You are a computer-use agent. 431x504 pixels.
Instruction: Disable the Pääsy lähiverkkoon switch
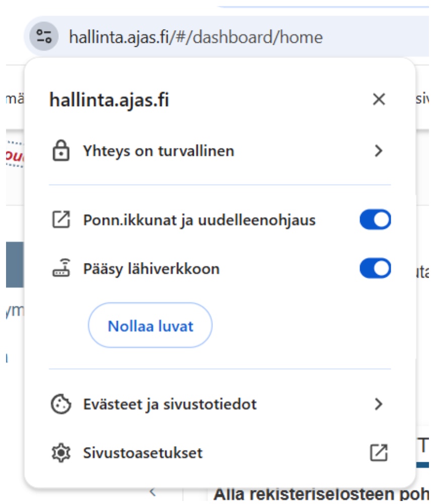click(375, 269)
